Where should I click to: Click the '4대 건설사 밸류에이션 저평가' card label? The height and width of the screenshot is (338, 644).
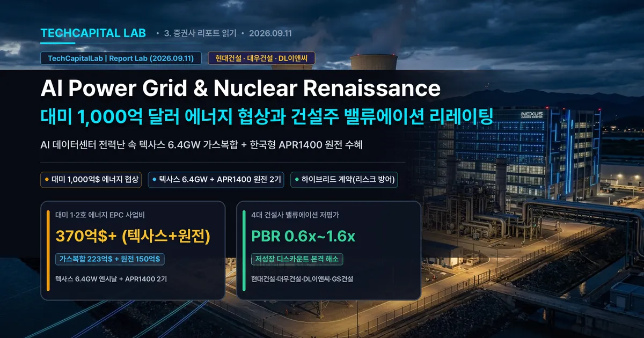point(295,215)
